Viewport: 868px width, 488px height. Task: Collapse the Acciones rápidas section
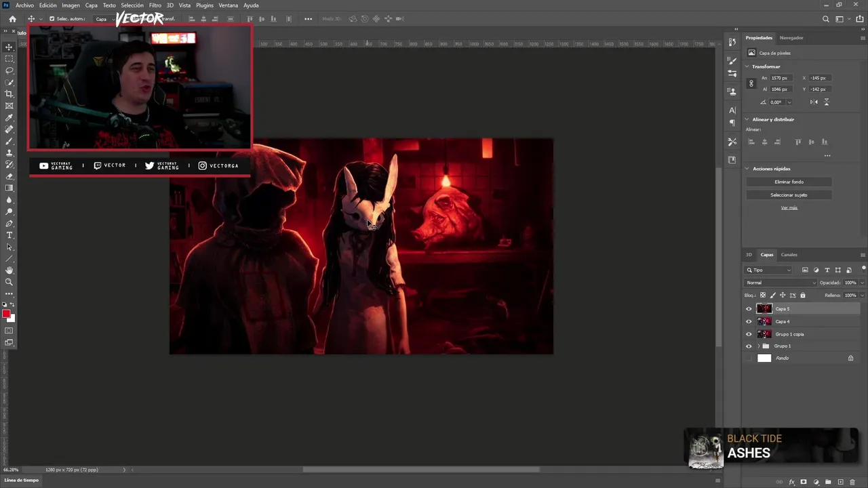(x=747, y=168)
